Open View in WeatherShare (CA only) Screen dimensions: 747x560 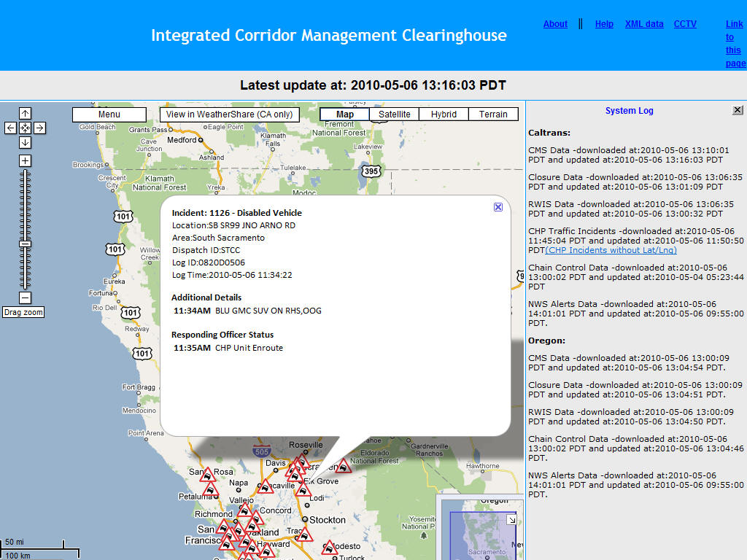229,114
